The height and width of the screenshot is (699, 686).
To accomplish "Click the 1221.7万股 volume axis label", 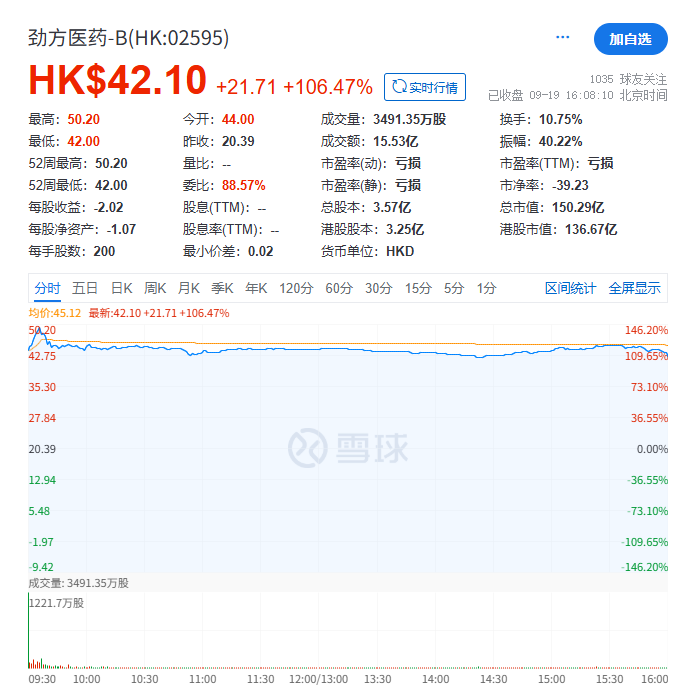I will click(57, 603).
